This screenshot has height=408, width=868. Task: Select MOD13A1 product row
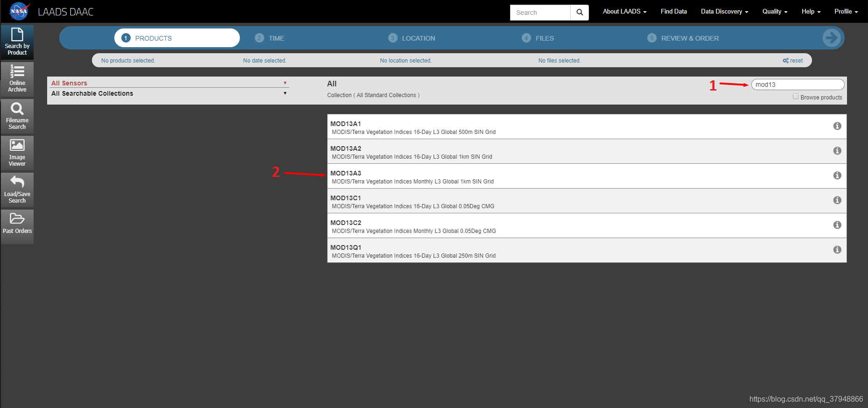(x=587, y=127)
